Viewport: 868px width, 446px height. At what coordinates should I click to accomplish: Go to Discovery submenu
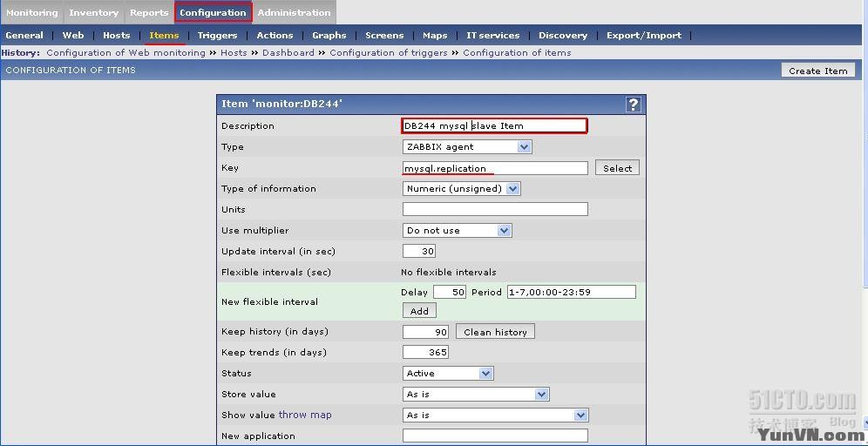(563, 36)
